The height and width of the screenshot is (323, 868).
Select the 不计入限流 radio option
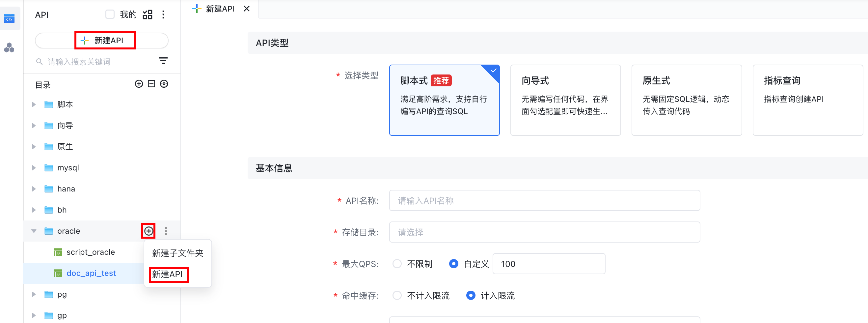397,295
